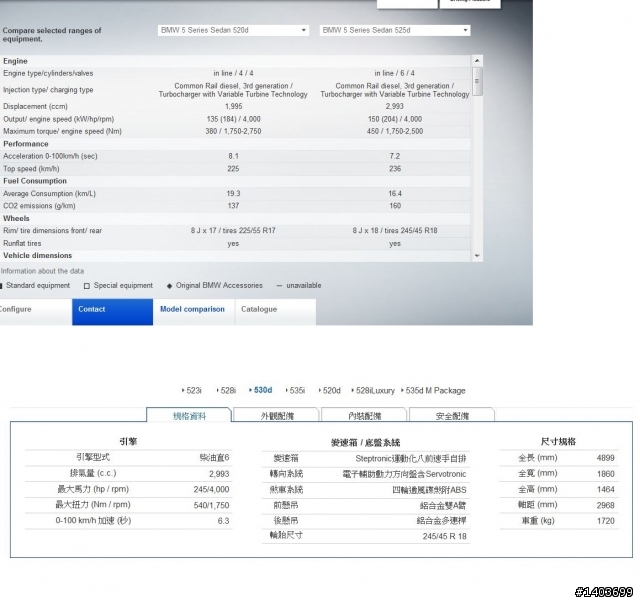Click 520d top speed value 225
Image resolution: width=640 pixels, height=600 pixels.
click(233, 169)
